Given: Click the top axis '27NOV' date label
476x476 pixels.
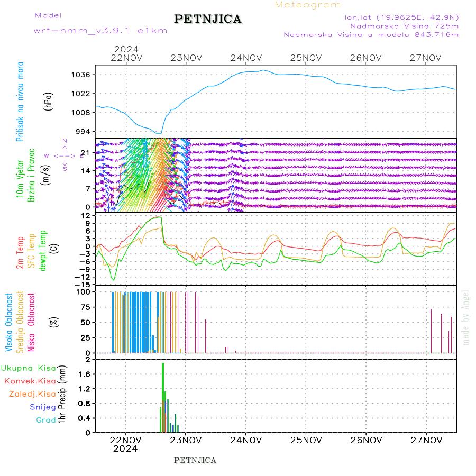Looking at the screenshot, I should tap(425, 58).
